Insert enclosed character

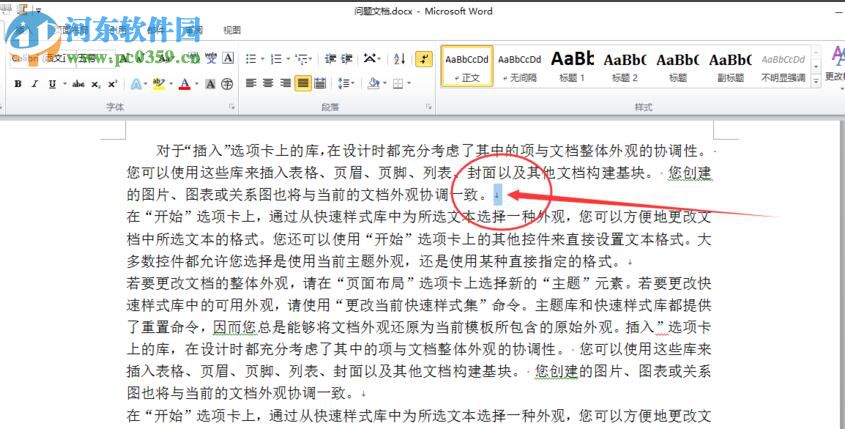pyautogui.click(x=227, y=84)
